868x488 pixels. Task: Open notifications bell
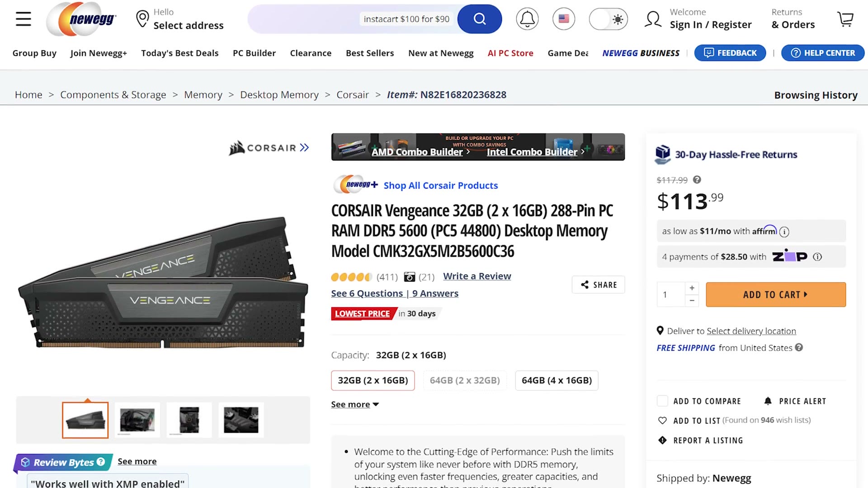527,19
